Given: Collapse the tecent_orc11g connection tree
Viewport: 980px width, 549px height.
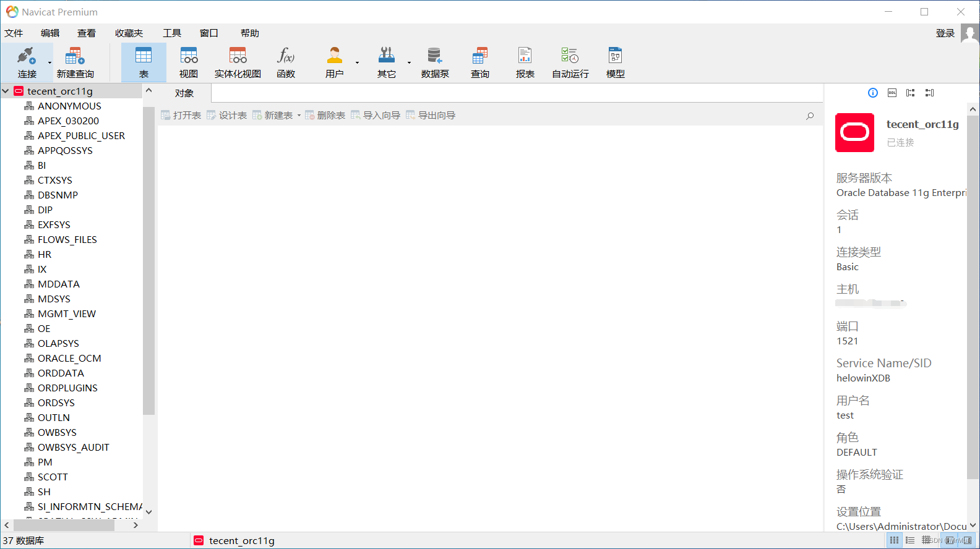Looking at the screenshot, I should click(x=6, y=91).
